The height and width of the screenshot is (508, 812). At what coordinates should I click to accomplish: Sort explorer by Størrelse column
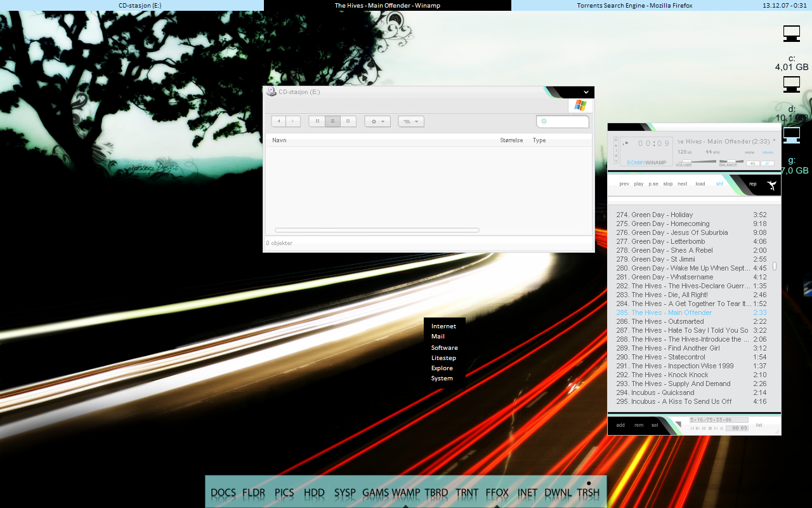[511, 140]
